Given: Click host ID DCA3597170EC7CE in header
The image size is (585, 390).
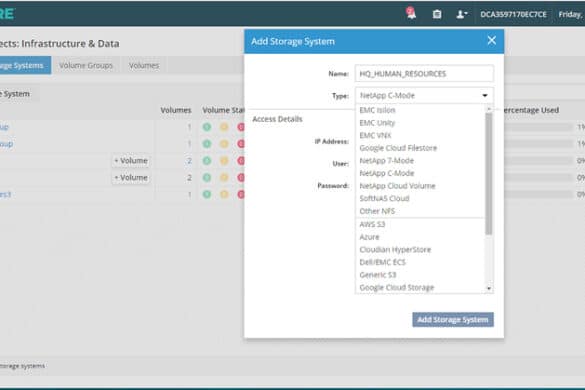Looking at the screenshot, I should pyautogui.click(x=513, y=14).
